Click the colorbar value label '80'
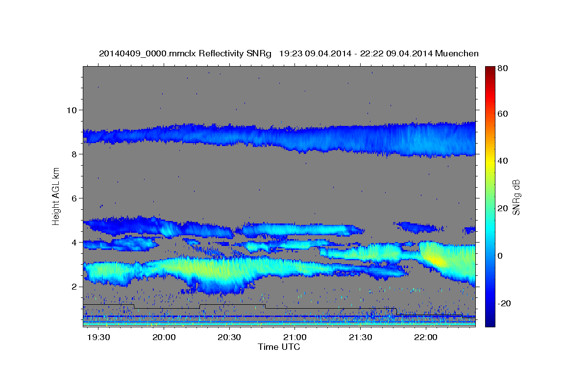588x392 pixels. [x=502, y=68]
